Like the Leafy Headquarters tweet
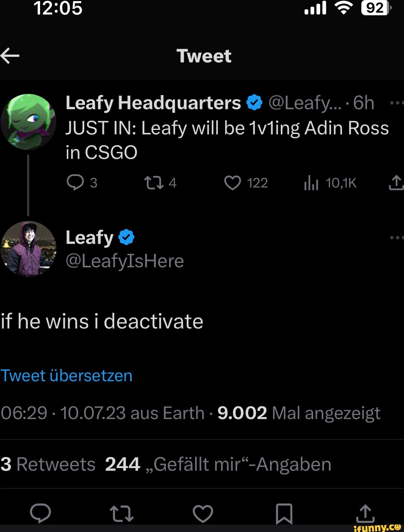The image size is (404, 532). click(232, 183)
